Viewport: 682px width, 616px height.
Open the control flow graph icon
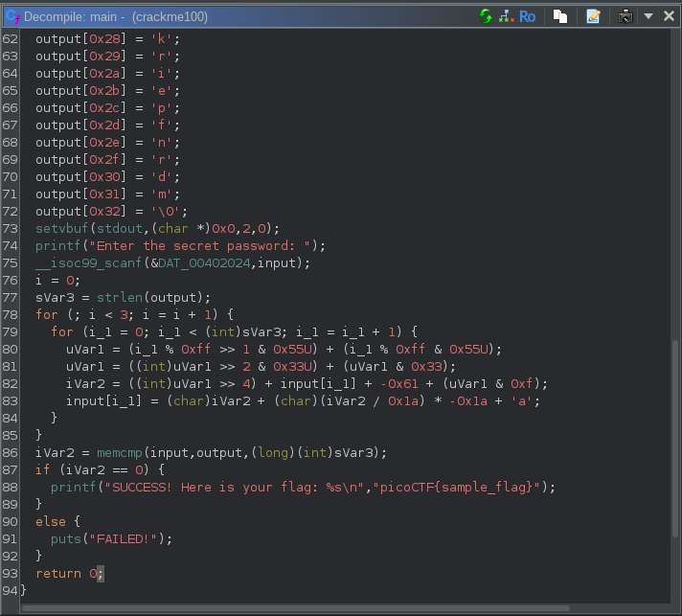[x=507, y=16]
